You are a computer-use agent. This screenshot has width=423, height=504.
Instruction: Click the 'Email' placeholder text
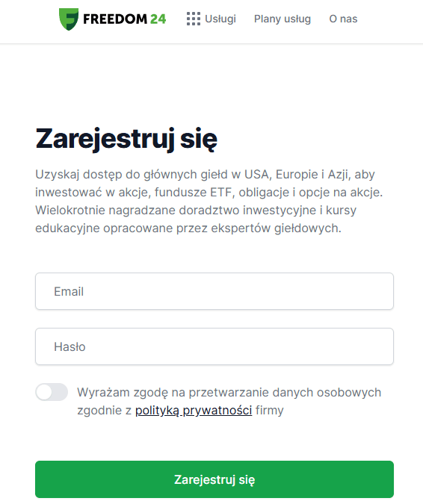tap(69, 291)
